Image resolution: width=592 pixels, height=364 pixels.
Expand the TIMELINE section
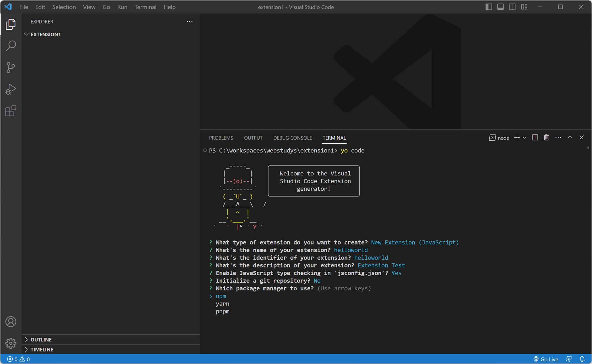coord(42,349)
